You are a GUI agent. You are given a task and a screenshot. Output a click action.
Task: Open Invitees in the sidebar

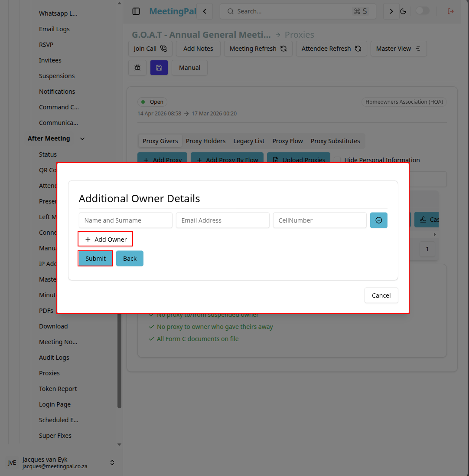pos(50,60)
